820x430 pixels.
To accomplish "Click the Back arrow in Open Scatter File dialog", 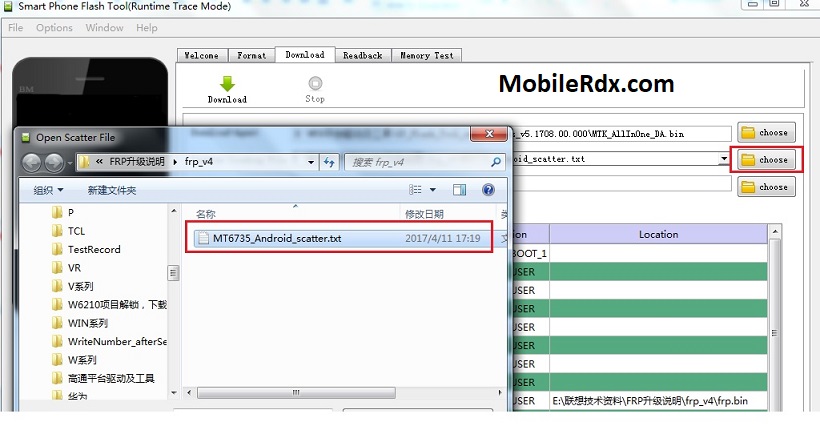I will [31, 163].
